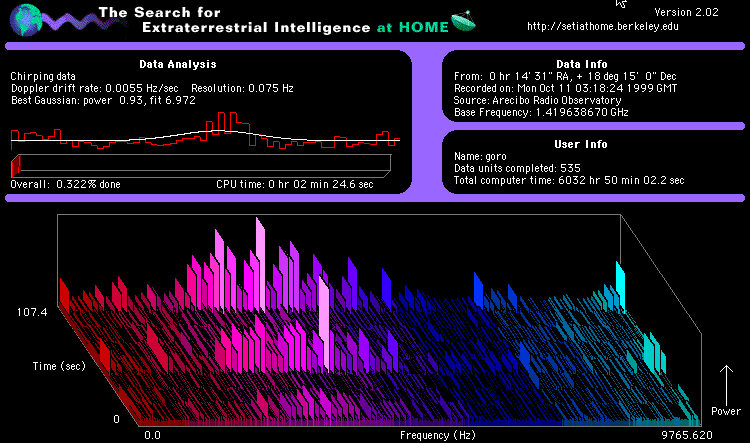Click the cyan spike at far right

(x=620, y=280)
